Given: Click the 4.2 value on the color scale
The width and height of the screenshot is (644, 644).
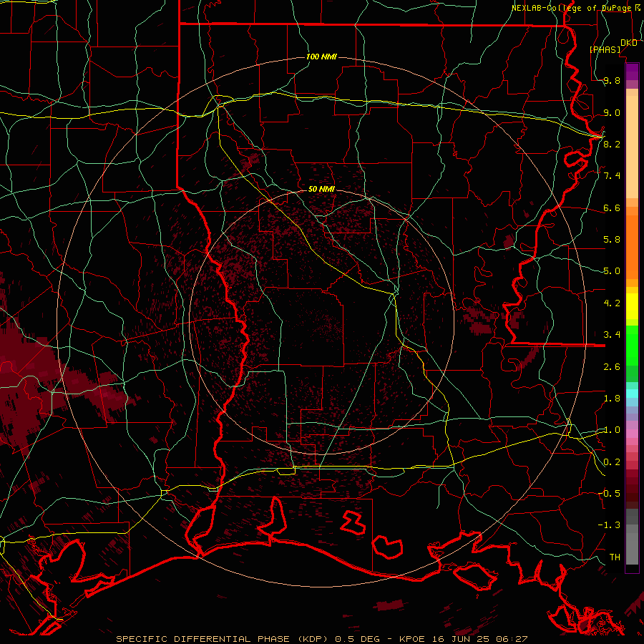Looking at the screenshot, I should coord(612,303).
